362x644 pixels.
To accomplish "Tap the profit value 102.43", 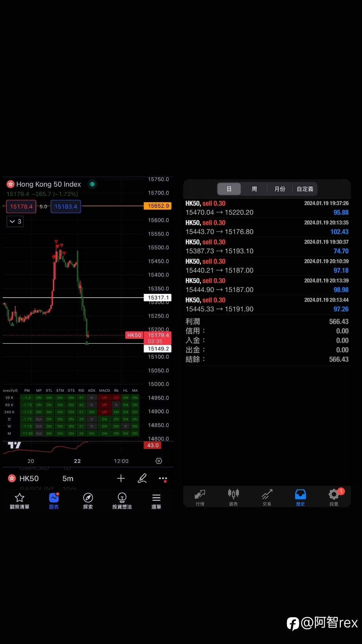I will tap(339, 232).
